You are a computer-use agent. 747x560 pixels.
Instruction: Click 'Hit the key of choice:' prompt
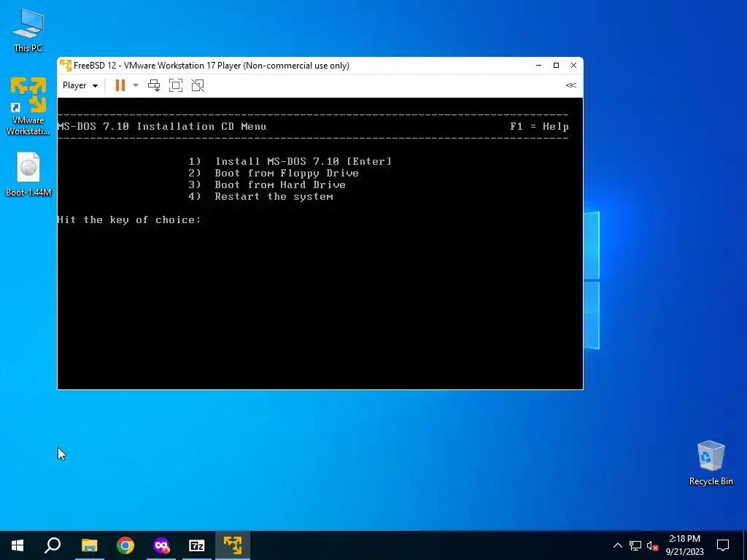click(129, 219)
